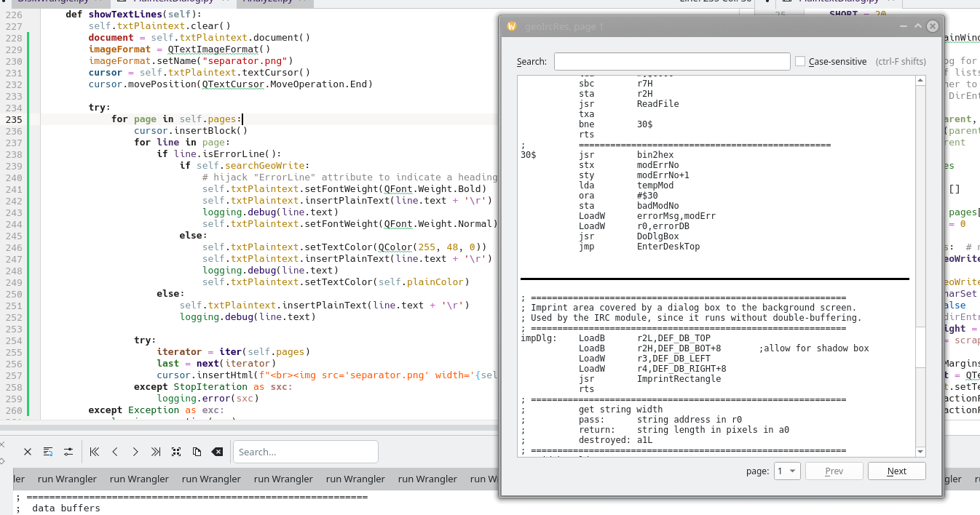Go to previous item with left chevron
The width and height of the screenshot is (980, 515).
(115, 452)
